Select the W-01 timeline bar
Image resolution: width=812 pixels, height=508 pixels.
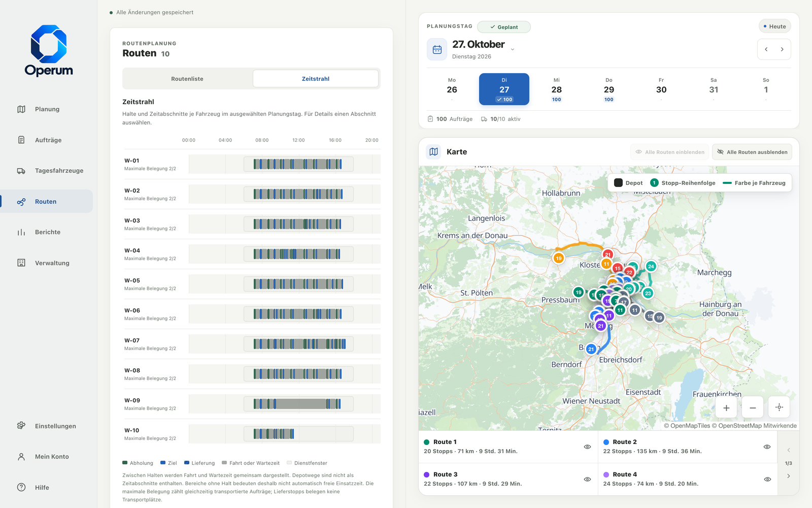[298, 164]
